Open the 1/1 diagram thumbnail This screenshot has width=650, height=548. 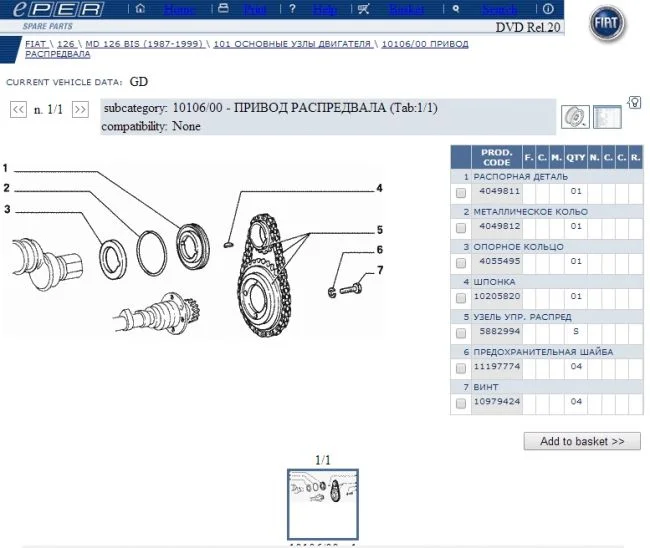(322, 503)
